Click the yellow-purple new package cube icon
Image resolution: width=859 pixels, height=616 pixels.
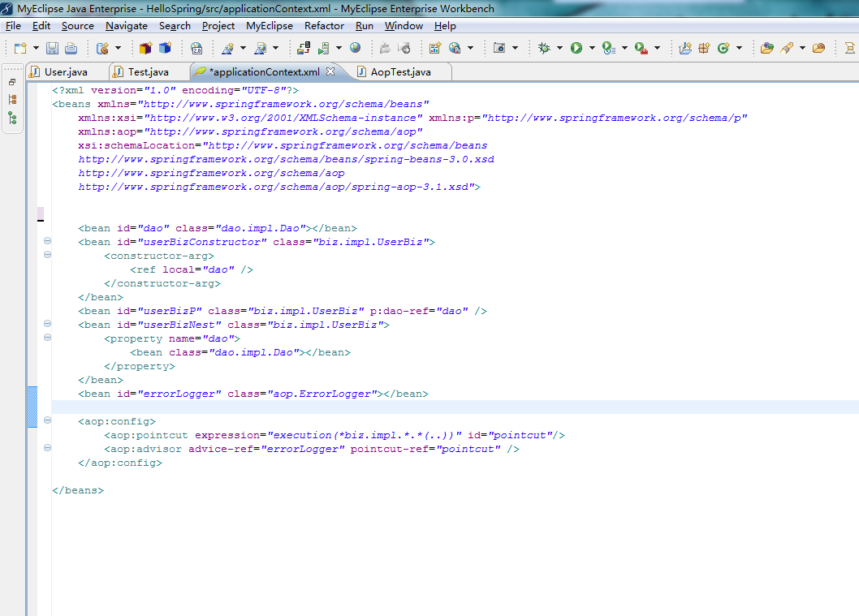click(x=145, y=48)
